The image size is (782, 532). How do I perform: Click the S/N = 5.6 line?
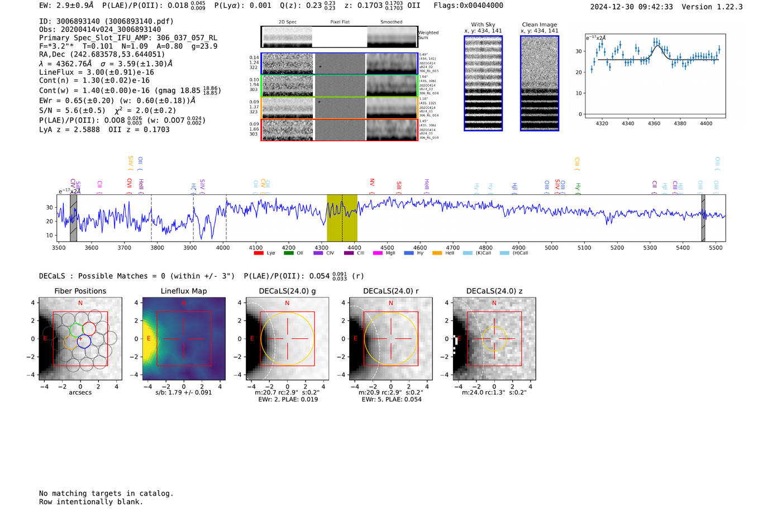tap(107, 111)
